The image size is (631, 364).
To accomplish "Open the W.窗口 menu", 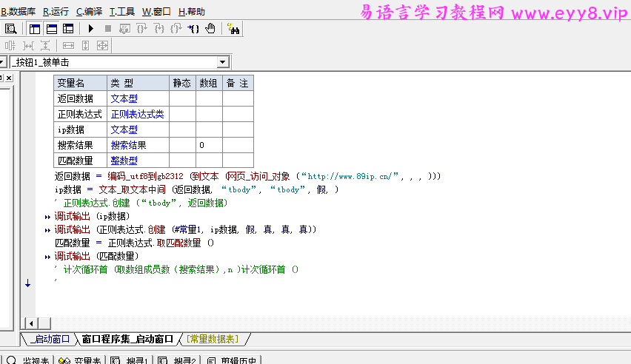I will coord(156,12).
